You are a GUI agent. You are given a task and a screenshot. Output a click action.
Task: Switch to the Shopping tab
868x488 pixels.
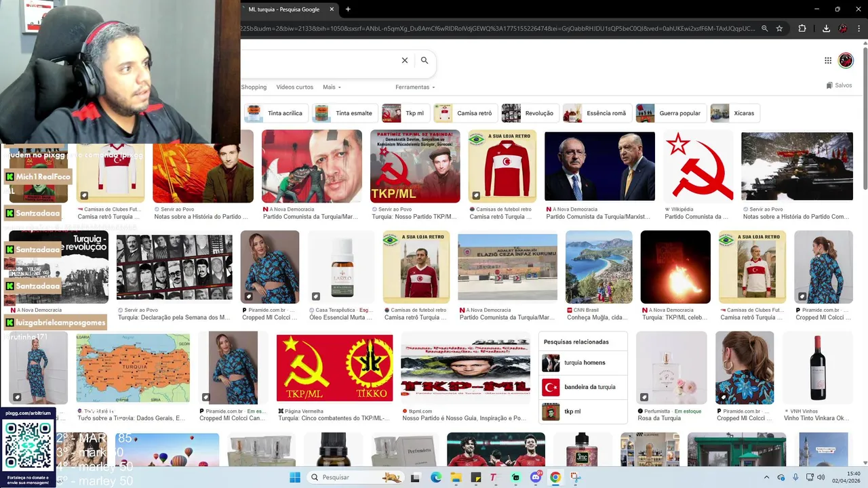coord(254,87)
